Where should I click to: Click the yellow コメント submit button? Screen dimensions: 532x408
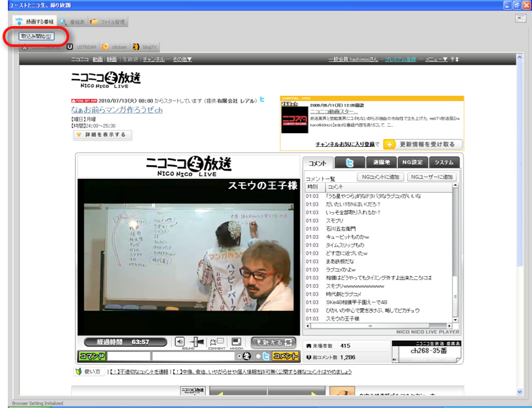[x=286, y=356]
